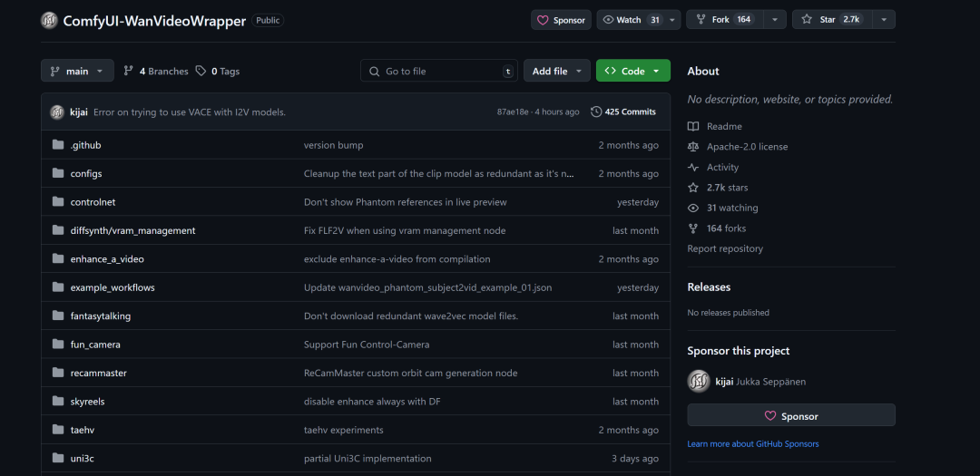Viewport: 980px width, 476px height.
Task: Click kijai avatar in Sponsor this project section
Action: [x=699, y=381]
